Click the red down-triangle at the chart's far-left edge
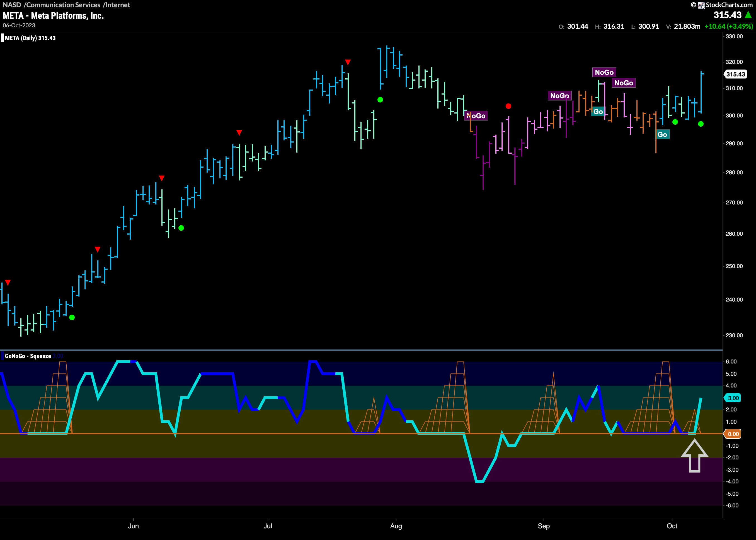 (x=8, y=283)
